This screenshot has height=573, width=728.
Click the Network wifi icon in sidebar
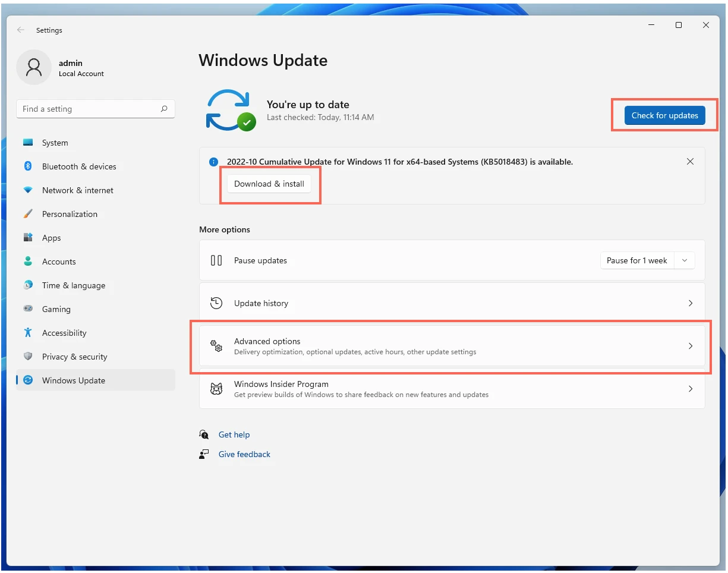[x=28, y=190]
